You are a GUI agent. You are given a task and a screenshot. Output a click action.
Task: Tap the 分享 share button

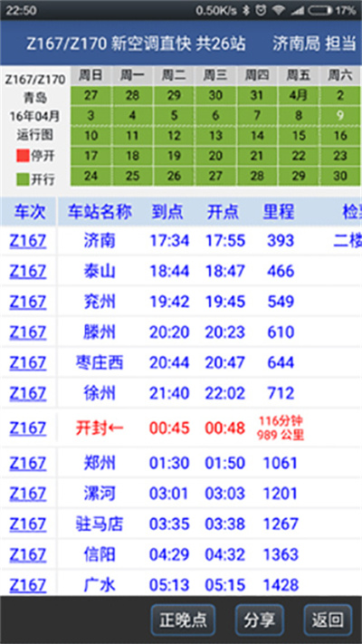pos(260,620)
